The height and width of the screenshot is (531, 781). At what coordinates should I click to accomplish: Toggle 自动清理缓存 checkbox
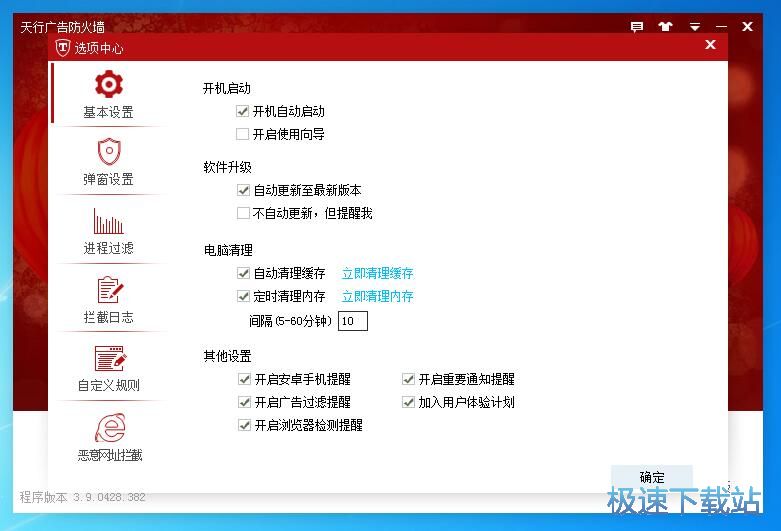pyautogui.click(x=244, y=273)
